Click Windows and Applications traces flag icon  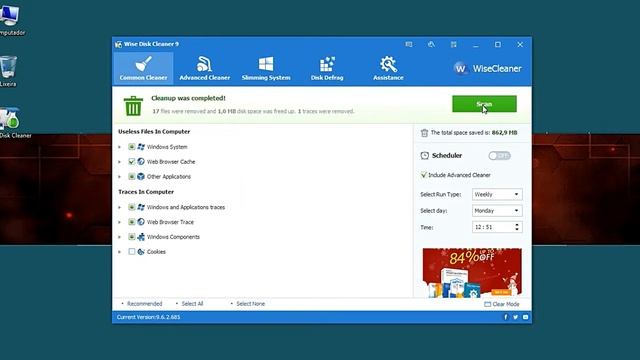(x=141, y=207)
